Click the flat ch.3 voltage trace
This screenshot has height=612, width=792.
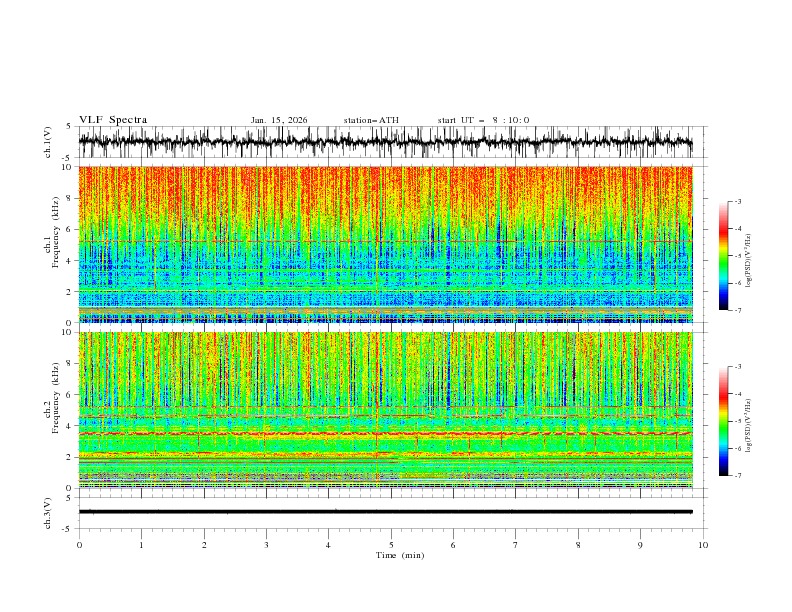(x=386, y=512)
